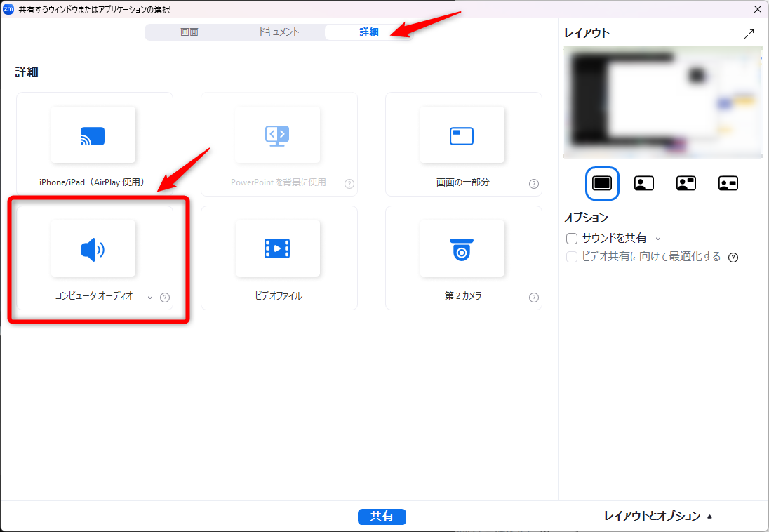Click the help icon beside Portion of Screen
Screen dimensions: 769x532
[x=534, y=184]
